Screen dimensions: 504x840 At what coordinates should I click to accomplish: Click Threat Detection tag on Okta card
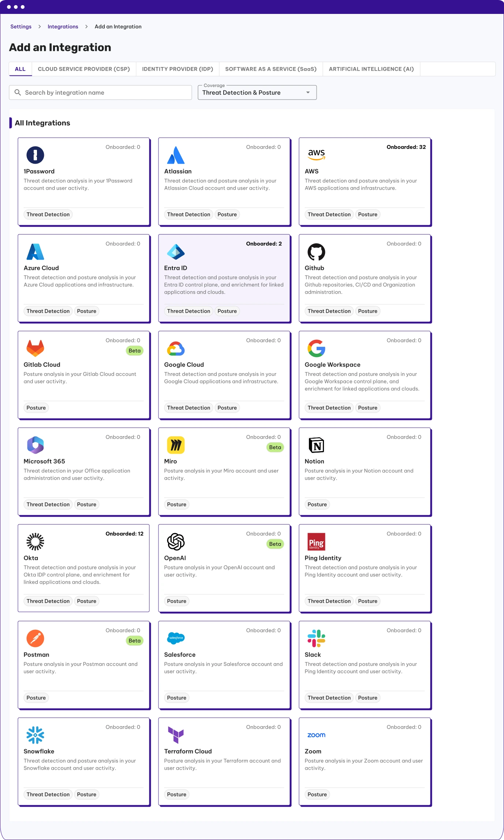(48, 601)
